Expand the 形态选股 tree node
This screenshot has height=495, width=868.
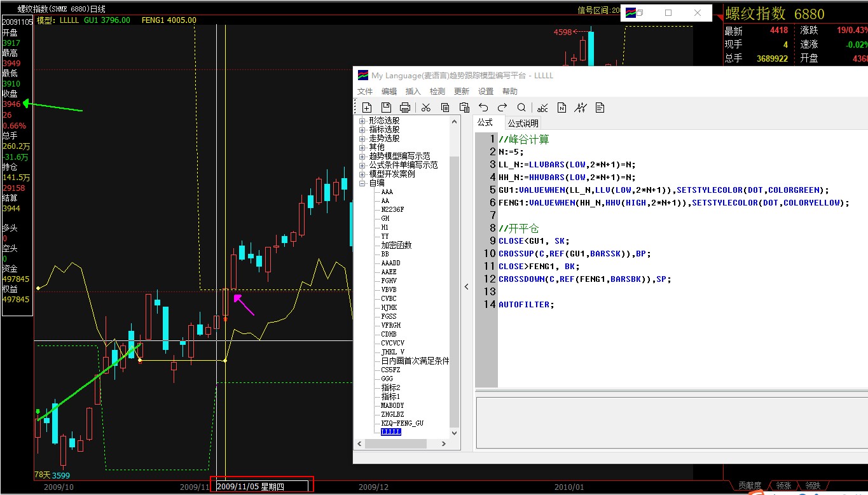(x=362, y=121)
